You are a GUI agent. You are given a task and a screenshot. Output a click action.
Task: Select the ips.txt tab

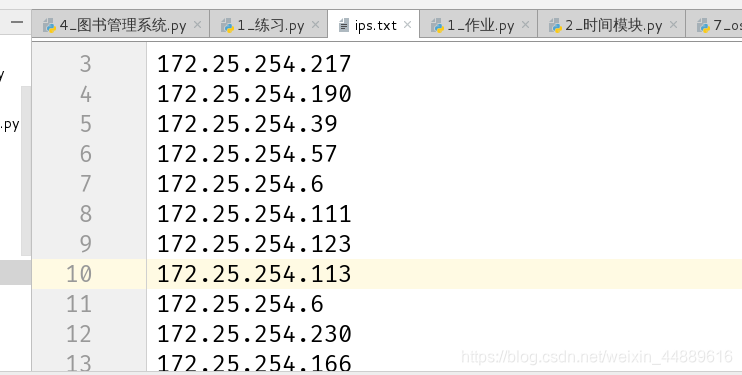373,25
